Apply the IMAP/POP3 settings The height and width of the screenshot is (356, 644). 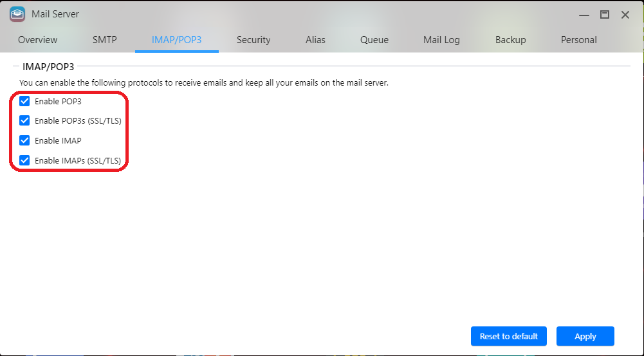point(585,336)
